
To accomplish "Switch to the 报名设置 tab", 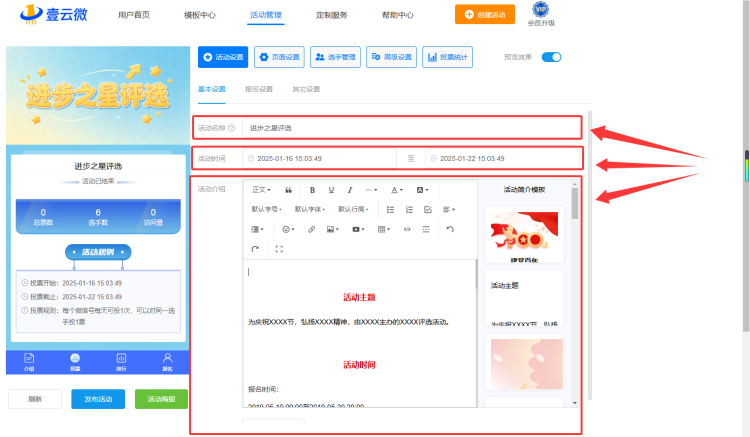I will [x=259, y=89].
